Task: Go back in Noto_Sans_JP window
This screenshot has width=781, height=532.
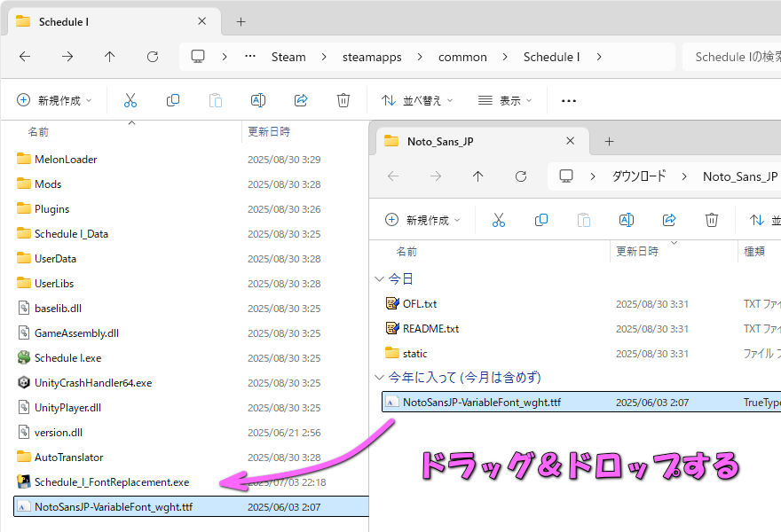Action: pyautogui.click(x=393, y=176)
